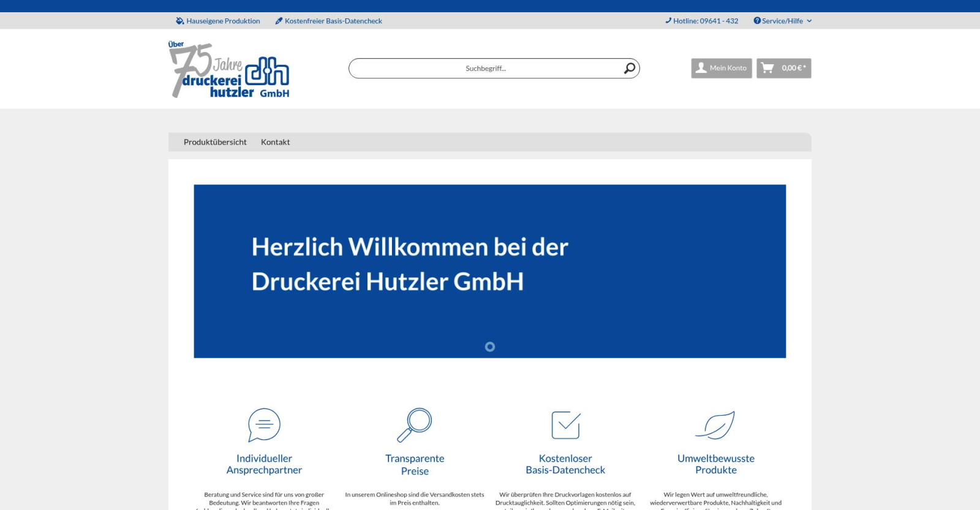Open the Kontakt menu item

276,142
